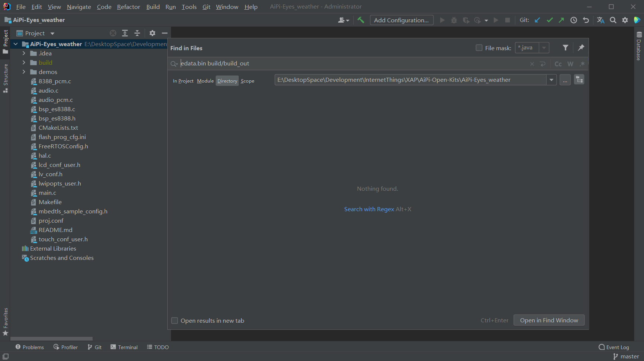Collapse the AiPi-Eyes_weather root node

tap(16, 44)
